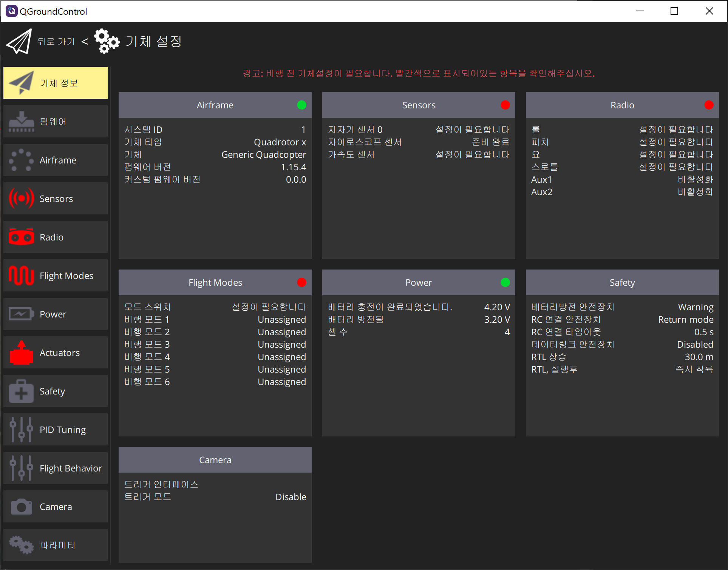
Task: Click the Camera summary card header
Action: point(215,460)
